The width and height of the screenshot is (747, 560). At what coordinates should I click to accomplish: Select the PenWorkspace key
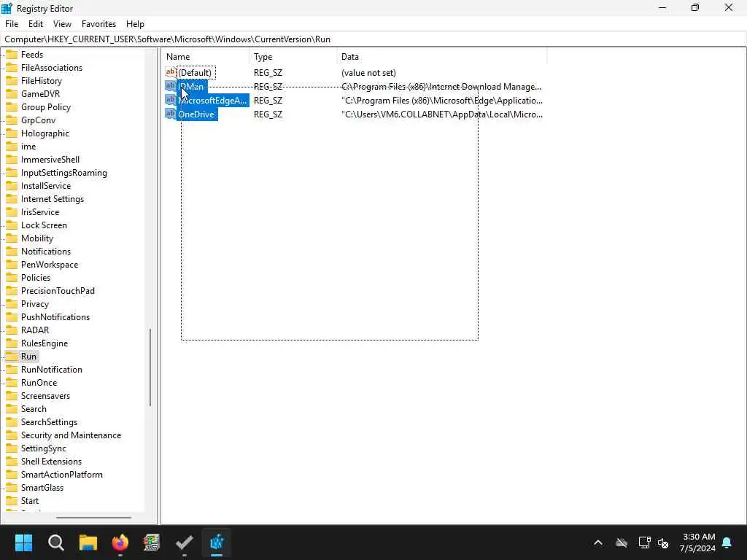(x=50, y=264)
